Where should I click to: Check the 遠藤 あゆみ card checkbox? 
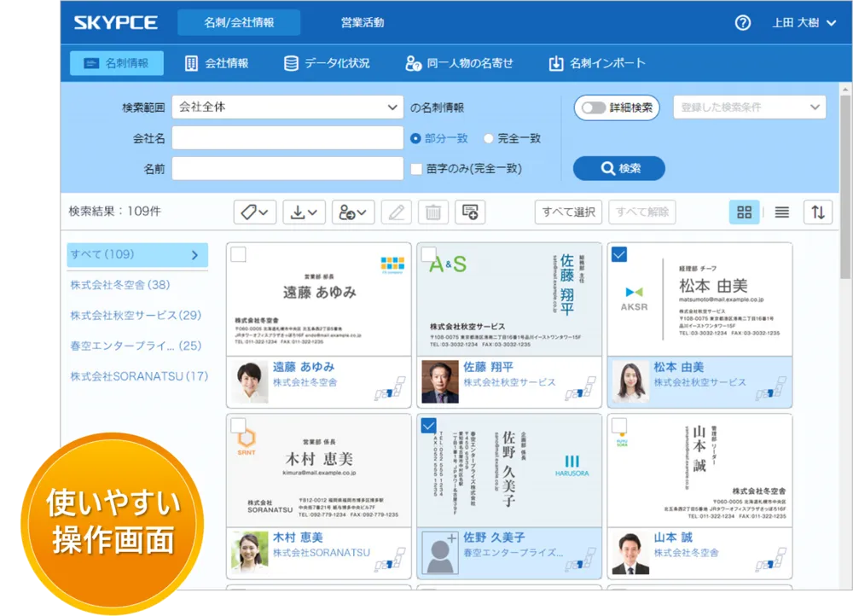tap(238, 254)
